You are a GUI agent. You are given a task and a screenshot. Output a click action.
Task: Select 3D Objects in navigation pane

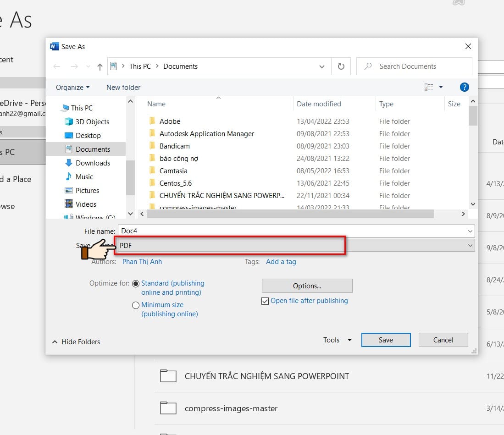[x=87, y=122]
